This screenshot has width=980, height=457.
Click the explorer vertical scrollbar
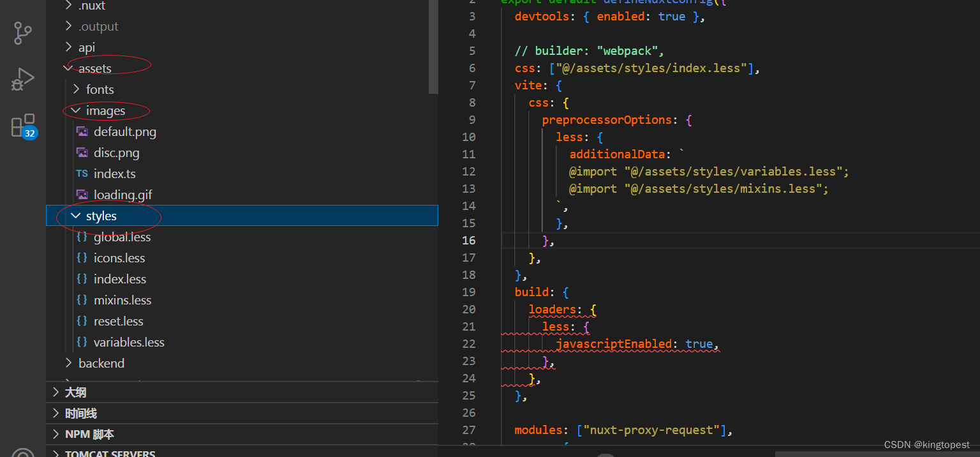pyautogui.click(x=433, y=47)
